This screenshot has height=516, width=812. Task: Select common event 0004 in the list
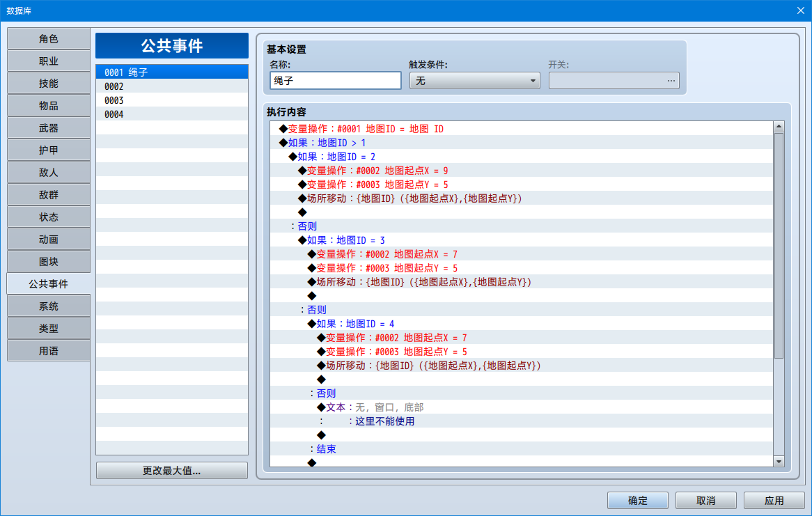pyautogui.click(x=172, y=114)
